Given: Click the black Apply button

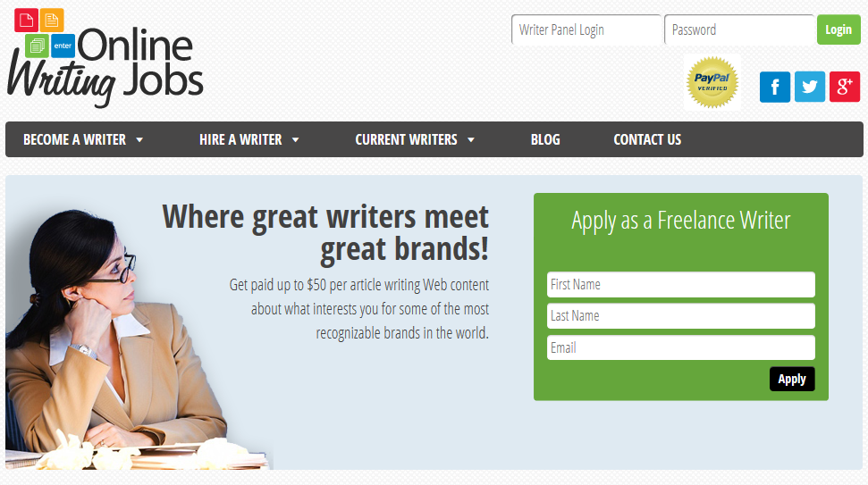Looking at the screenshot, I should (792, 379).
